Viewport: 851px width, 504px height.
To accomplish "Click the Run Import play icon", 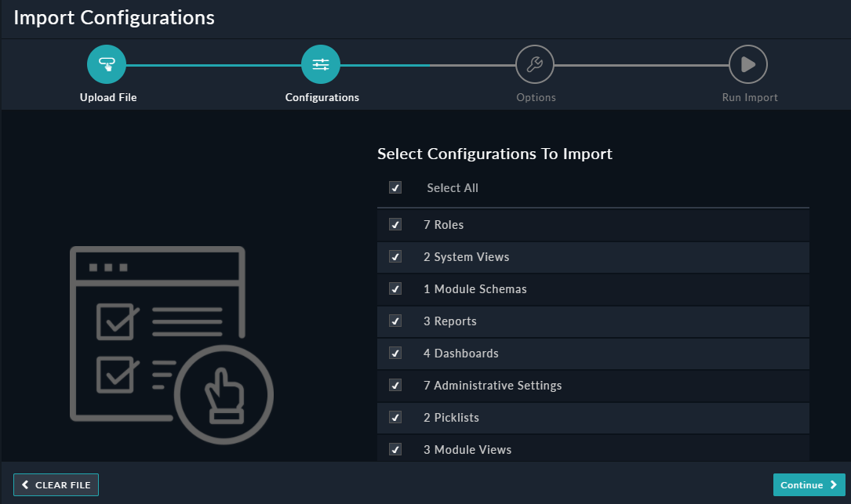I will [x=748, y=63].
